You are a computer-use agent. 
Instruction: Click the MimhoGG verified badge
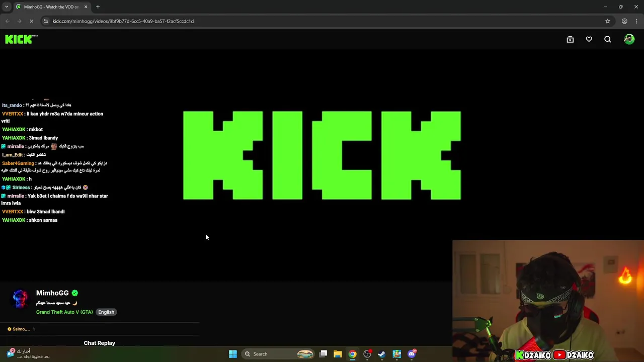coord(74,293)
